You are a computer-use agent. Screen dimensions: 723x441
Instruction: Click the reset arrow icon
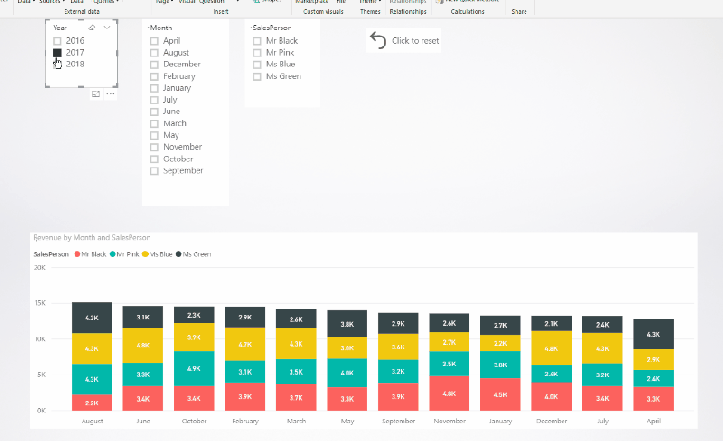pyautogui.click(x=377, y=40)
